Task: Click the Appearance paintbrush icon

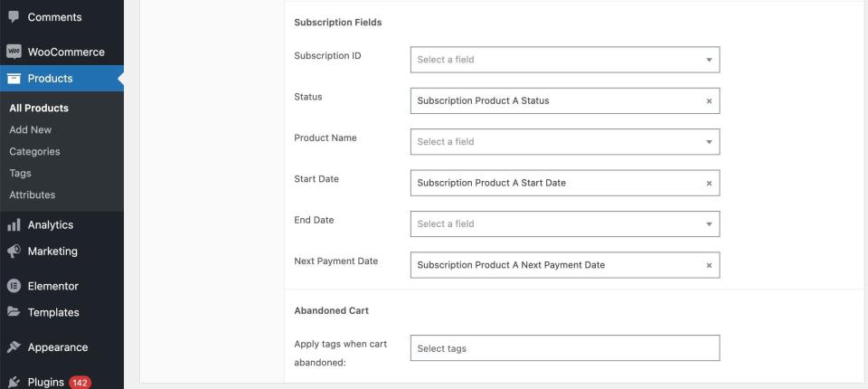Action: click(14, 347)
